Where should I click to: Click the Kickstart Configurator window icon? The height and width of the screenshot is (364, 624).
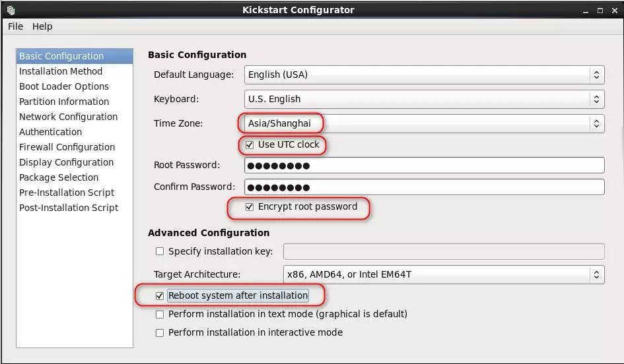click(x=11, y=10)
